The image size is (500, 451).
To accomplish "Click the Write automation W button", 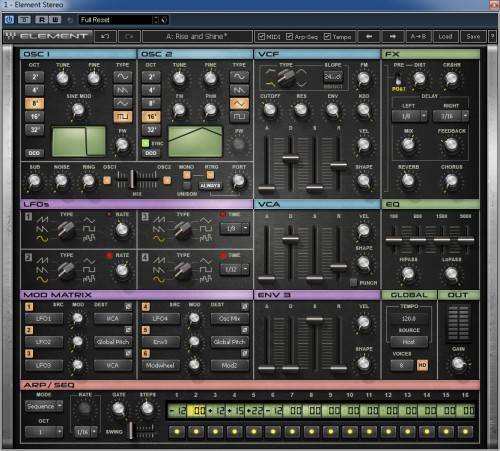I will pyautogui.click(x=55, y=20).
